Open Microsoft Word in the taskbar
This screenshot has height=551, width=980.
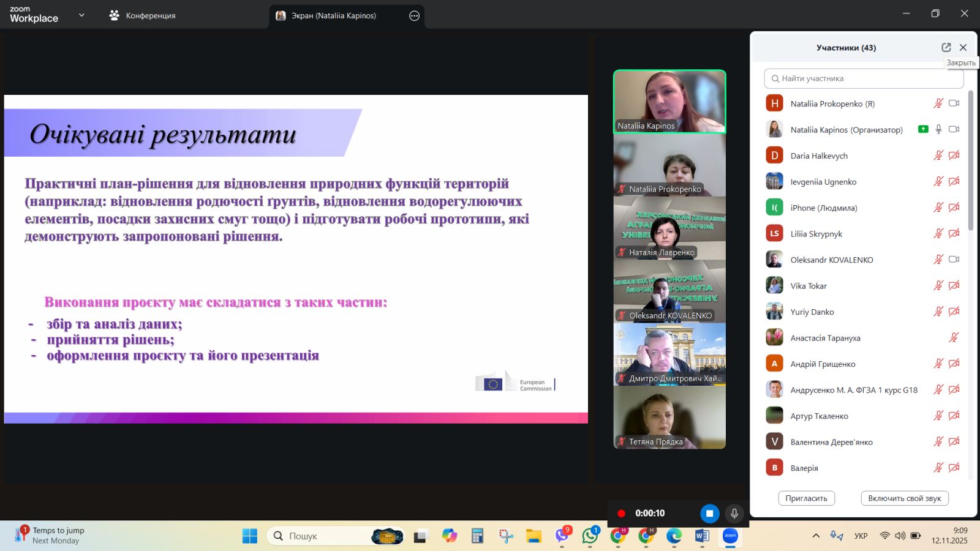tap(702, 536)
